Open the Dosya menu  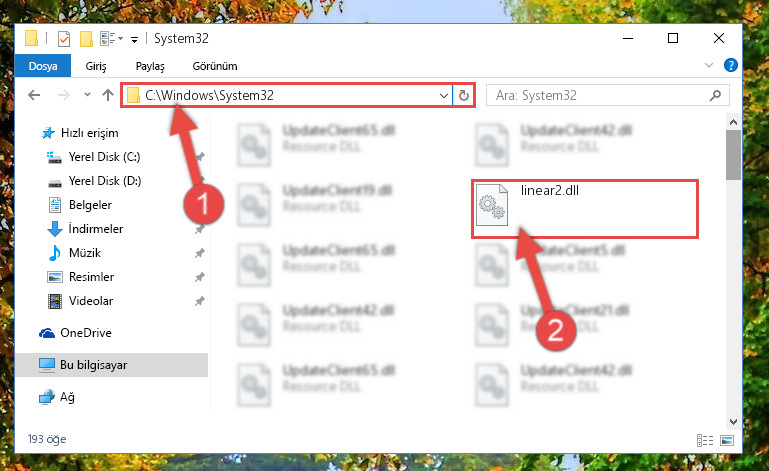[x=43, y=66]
